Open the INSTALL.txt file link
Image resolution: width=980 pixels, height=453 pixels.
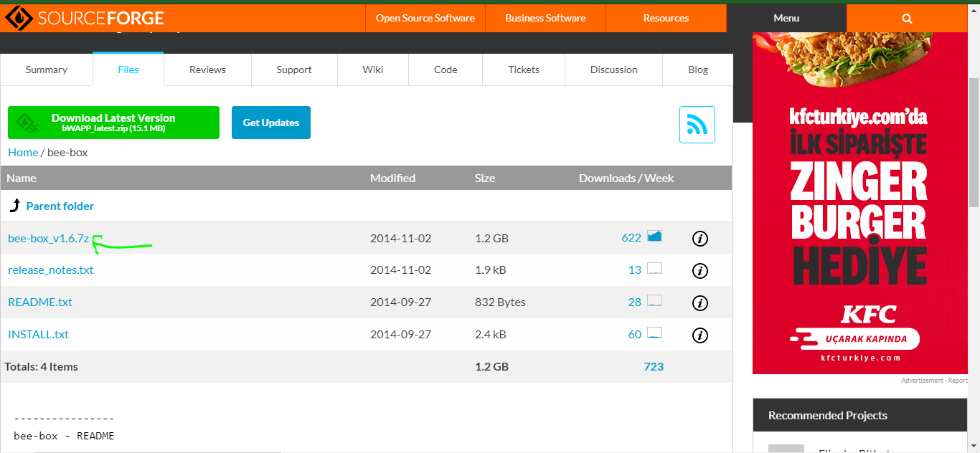click(38, 335)
